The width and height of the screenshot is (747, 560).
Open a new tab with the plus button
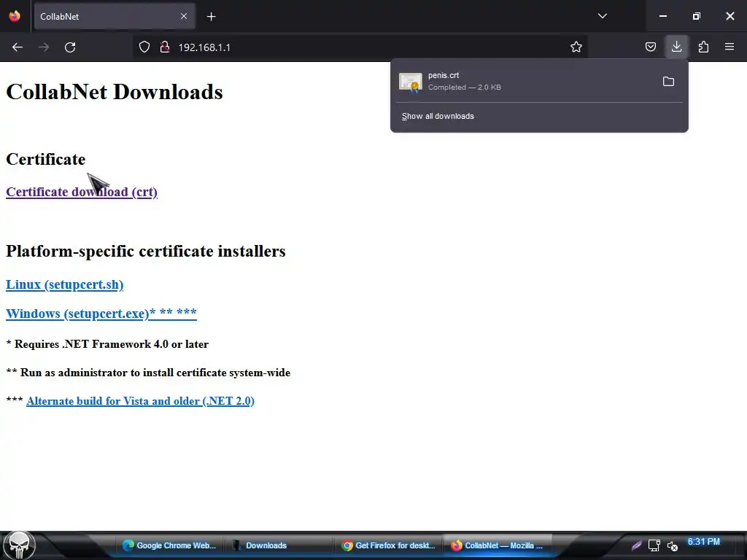click(211, 17)
